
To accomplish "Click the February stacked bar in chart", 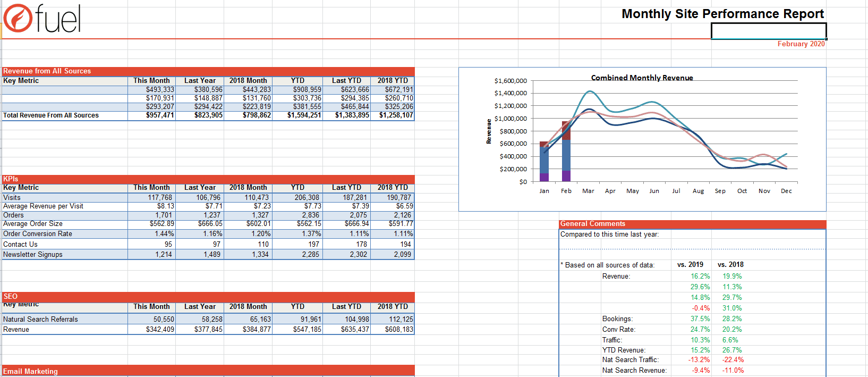I will [x=566, y=152].
